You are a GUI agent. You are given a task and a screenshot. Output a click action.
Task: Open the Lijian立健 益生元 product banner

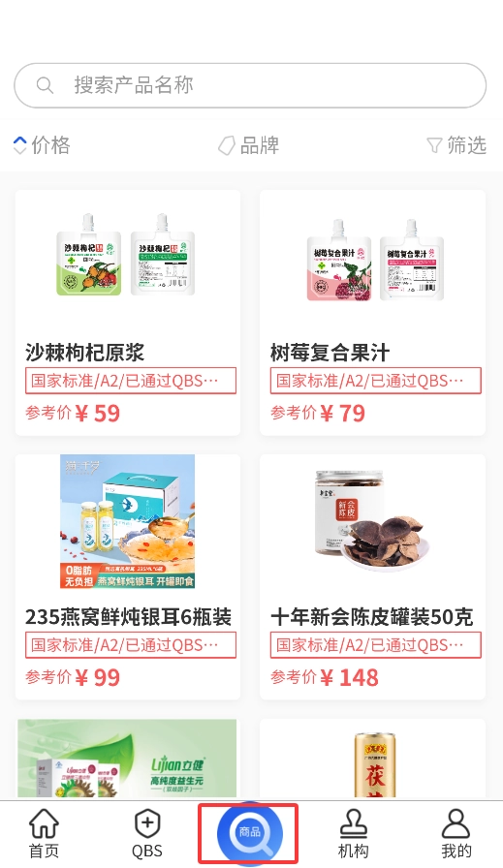pyautogui.click(x=127, y=759)
